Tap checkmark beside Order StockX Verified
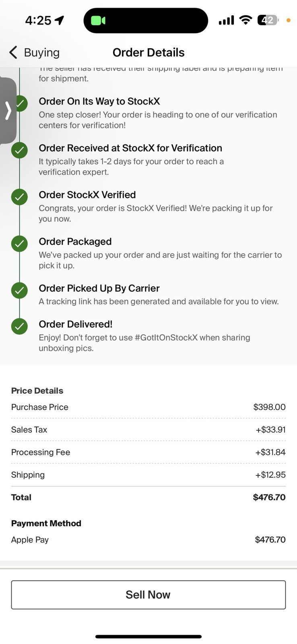This screenshot has width=297, height=644. coord(19,197)
